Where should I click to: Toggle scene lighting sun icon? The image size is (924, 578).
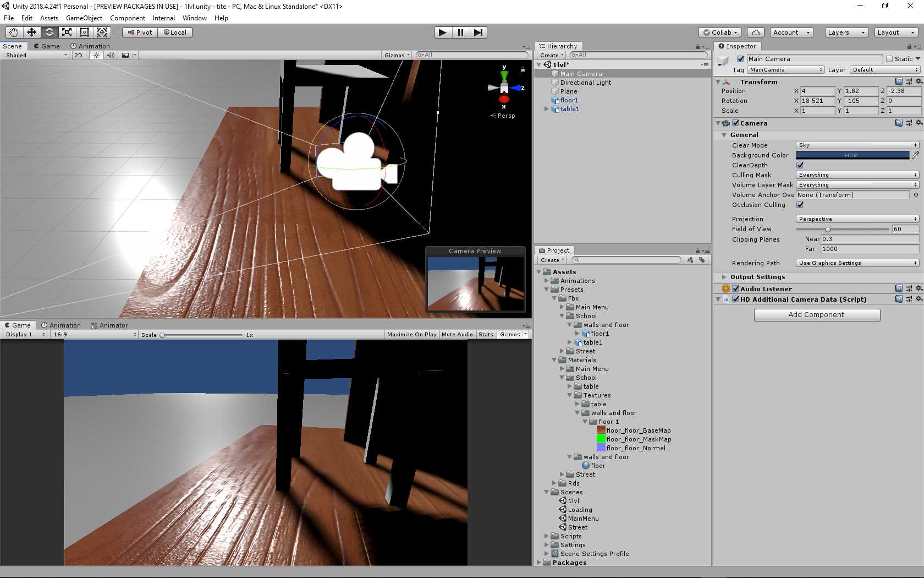coord(96,55)
